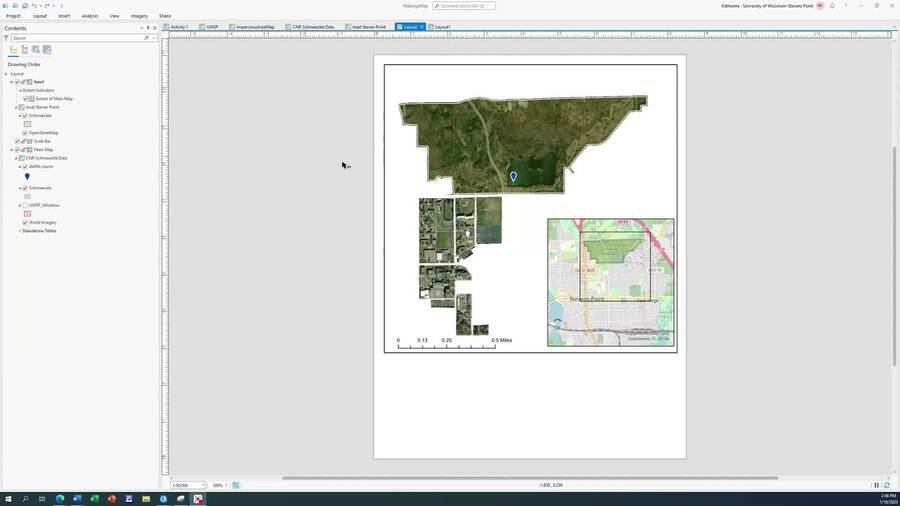The width and height of the screenshot is (900, 506).
Task: Click the Windows Start button
Action: (x=8, y=499)
